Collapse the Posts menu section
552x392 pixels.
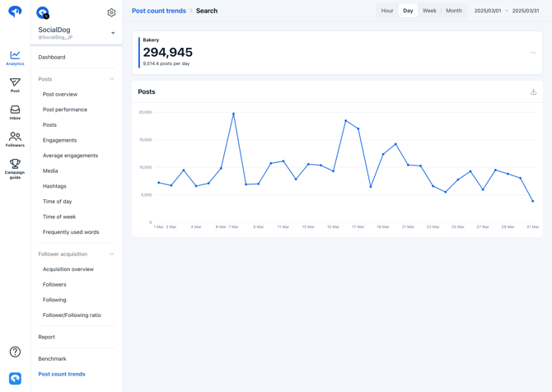[x=112, y=79]
